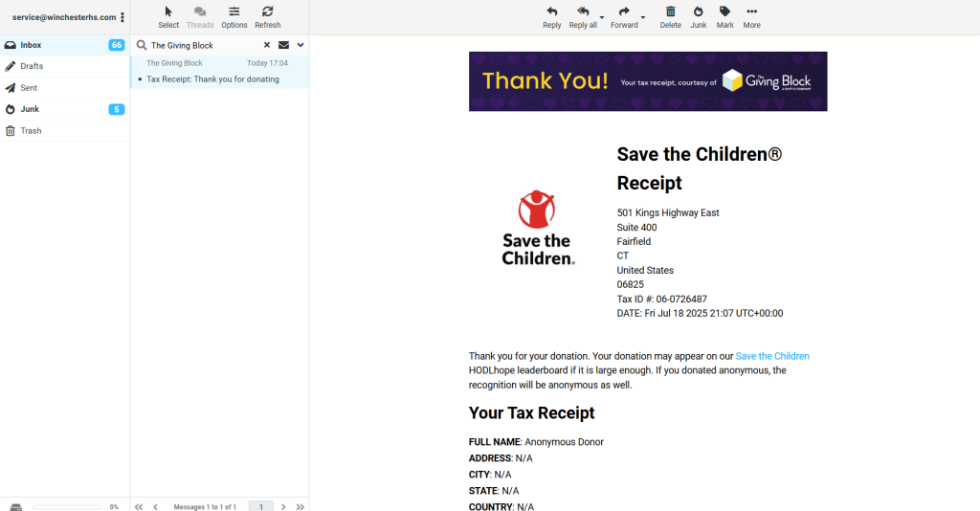Screen dimensions: 980x511
Task: Expand the search options chevron
Action: pos(301,45)
